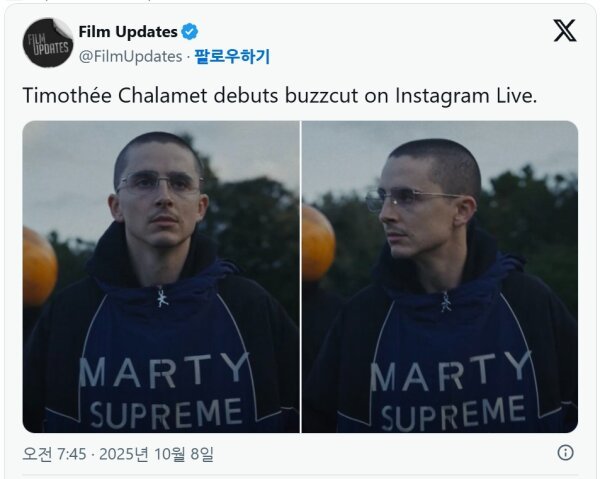
Task: Click the blue verified badge
Action: tap(189, 31)
